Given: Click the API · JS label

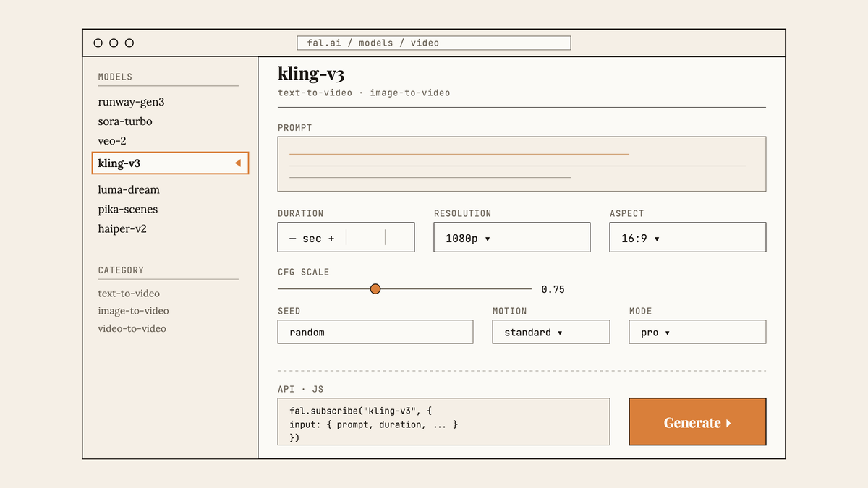Looking at the screenshot, I should click(x=301, y=389).
